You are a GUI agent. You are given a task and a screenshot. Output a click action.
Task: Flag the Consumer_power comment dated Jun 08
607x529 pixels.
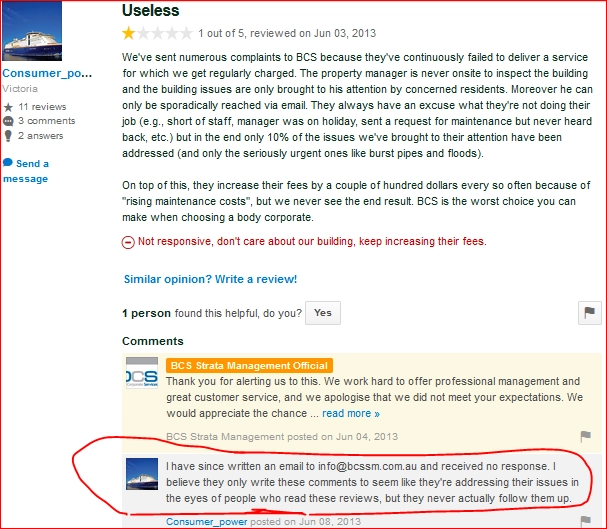(x=586, y=521)
